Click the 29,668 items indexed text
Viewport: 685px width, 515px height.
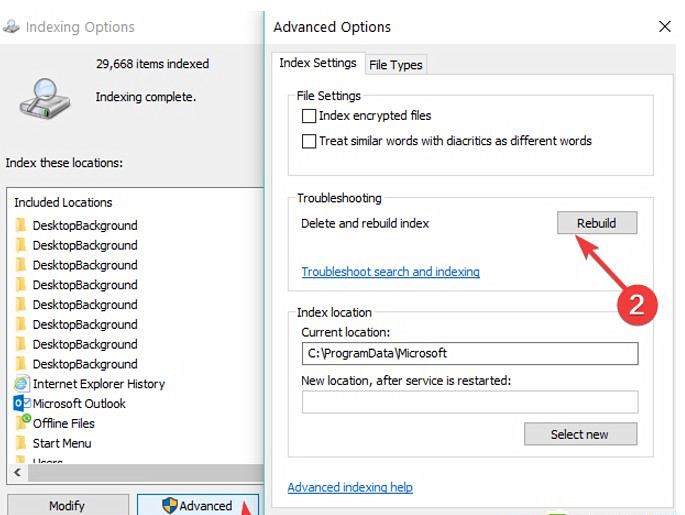152,64
